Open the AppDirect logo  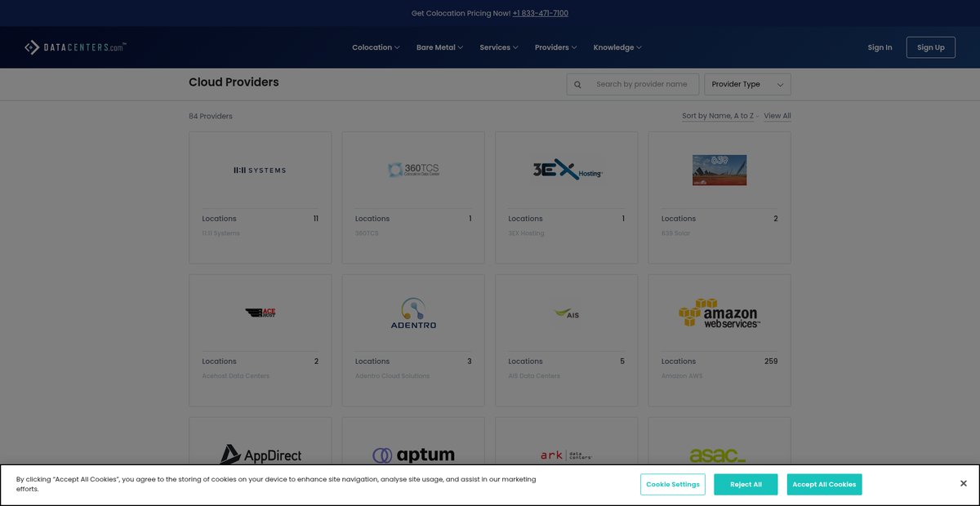click(x=261, y=455)
